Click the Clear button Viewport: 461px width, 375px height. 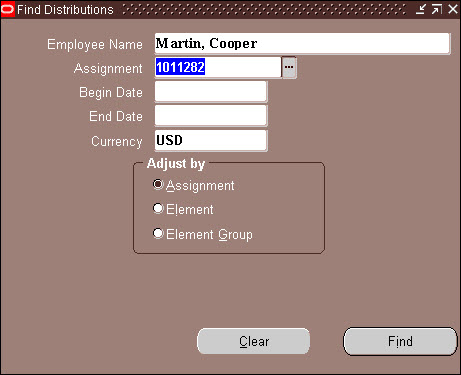tap(254, 341)
